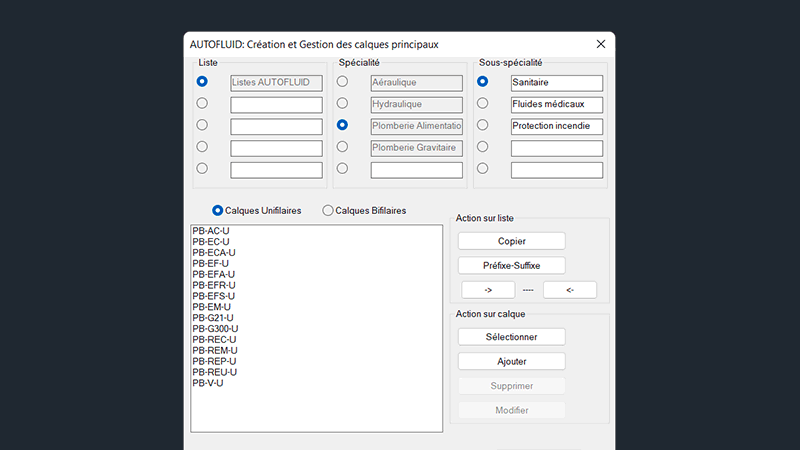Image resolution: width=800 pixels, height=450 pixels.
Task: Select the Plomberie Alimentation radio button
Action: pyautogui.click(x=342, y=125)
